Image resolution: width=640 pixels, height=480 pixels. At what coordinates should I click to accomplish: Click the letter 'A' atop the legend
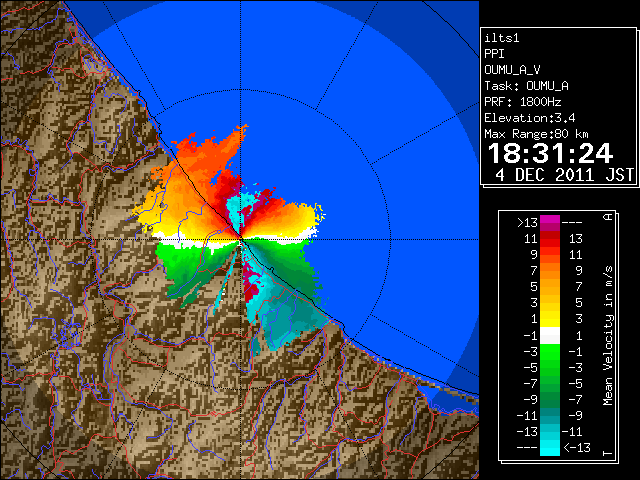click(x=608, y=217)
